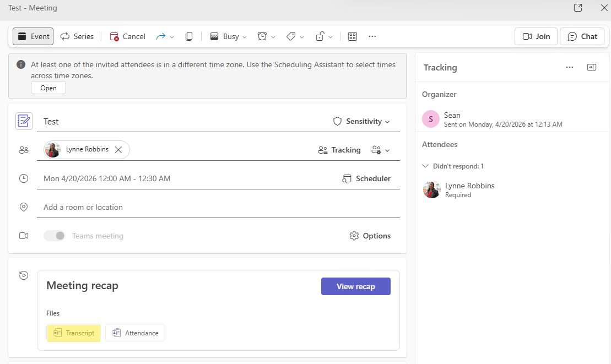Open the response options dropdown beside Tracking
Screen dimensions: 611x364
pyautogui.click(x=381, y=150)
